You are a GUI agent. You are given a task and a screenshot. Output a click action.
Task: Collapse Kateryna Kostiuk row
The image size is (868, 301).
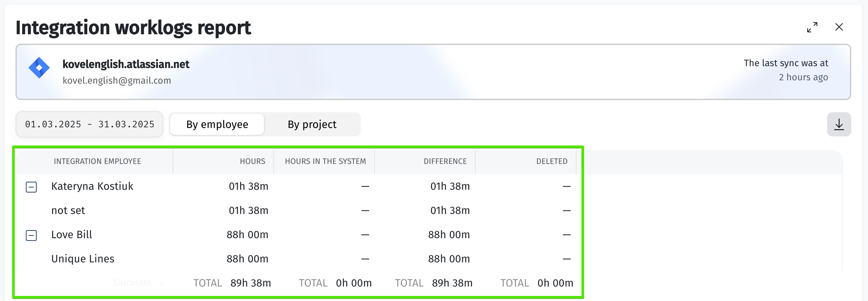click(31, 187)
